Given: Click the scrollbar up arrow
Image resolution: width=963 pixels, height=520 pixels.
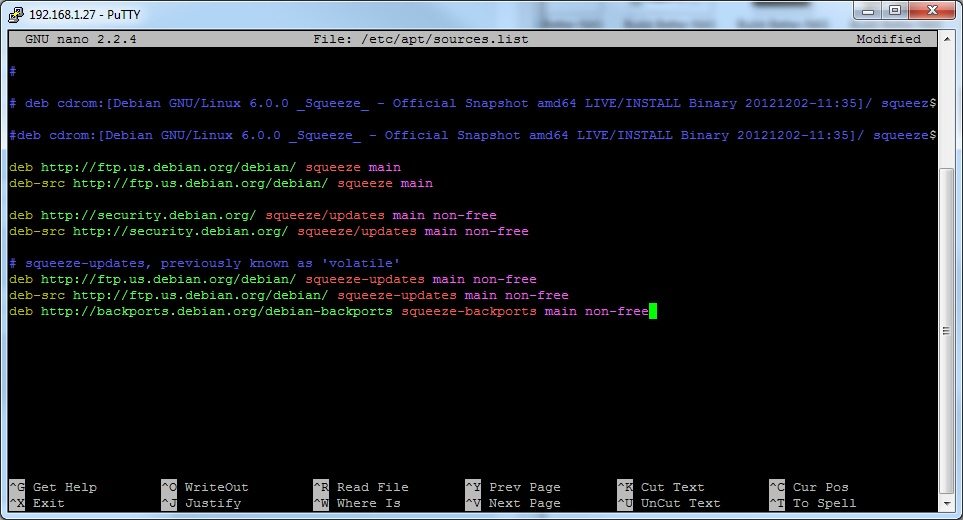Looking at the screenshot, I should 946,37.
